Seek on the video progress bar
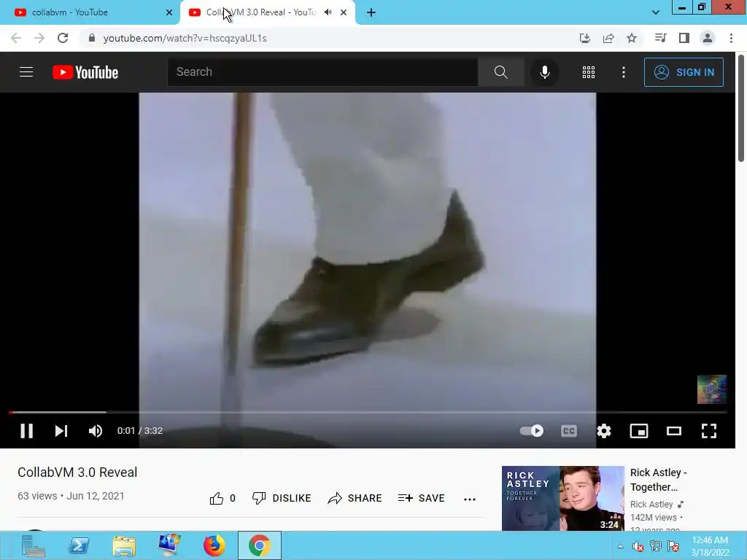 tap(368, 412)
